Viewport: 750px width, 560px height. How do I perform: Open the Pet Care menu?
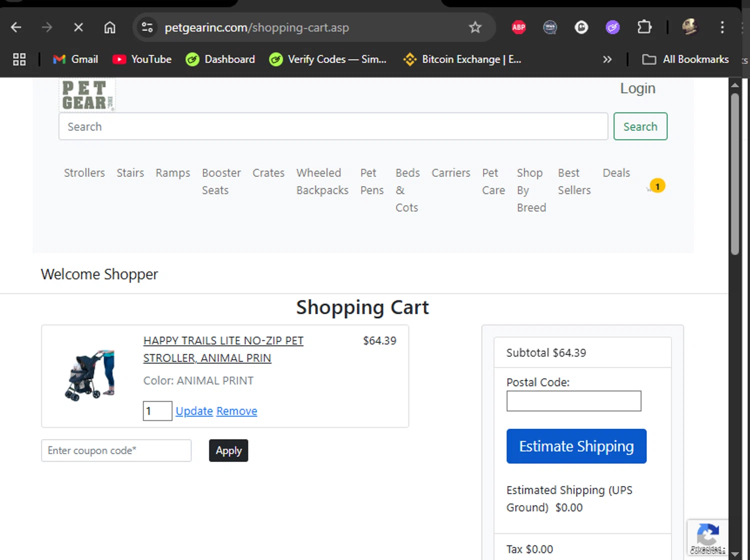(x=493, y=181)
